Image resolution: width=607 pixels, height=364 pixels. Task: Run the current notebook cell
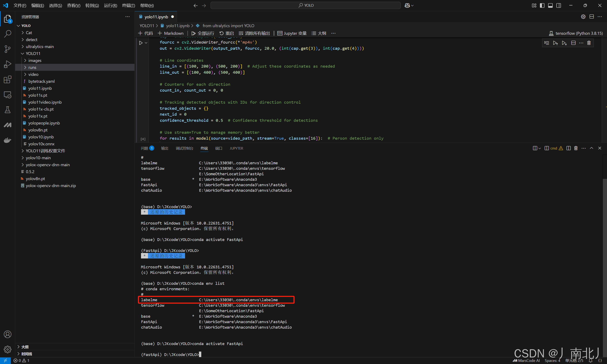coord(141,43)
